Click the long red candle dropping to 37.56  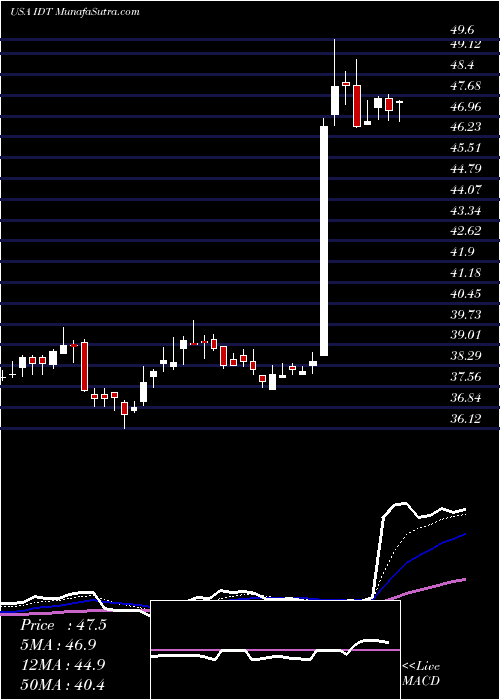click(84, 367)
